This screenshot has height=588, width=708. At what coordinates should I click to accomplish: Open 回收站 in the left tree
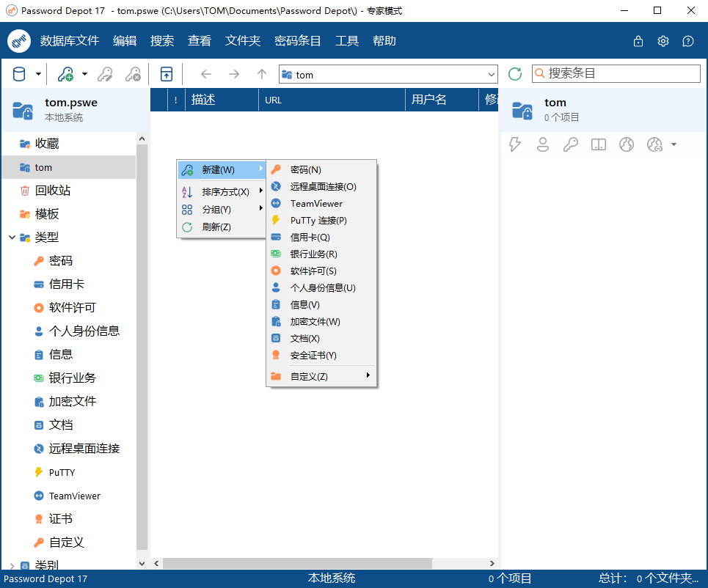pyautogui.click(x=69, y=191)
